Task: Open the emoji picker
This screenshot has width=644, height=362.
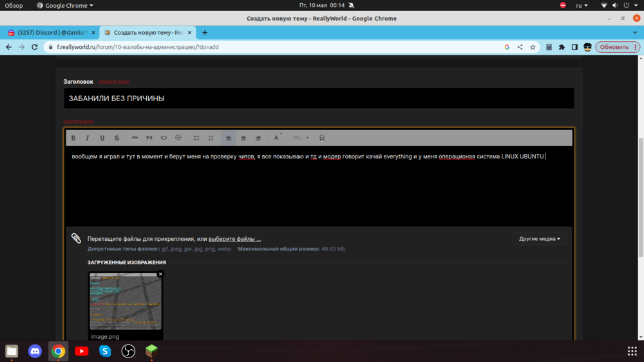Action: pyautogui.click(x=178, y=138)
